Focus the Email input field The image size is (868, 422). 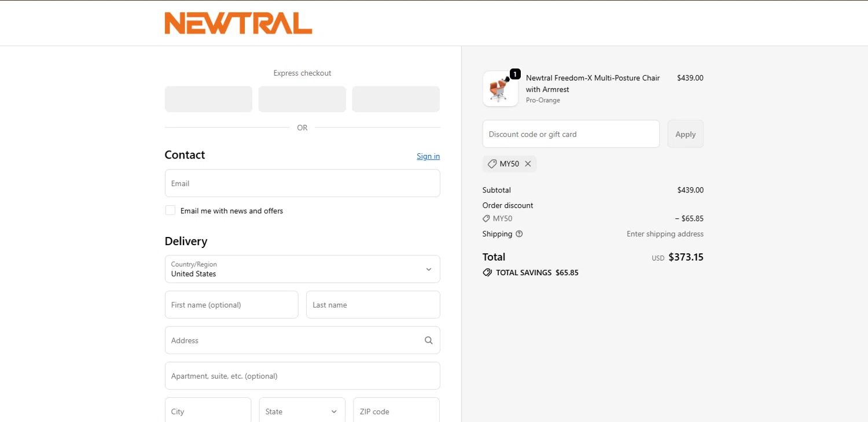pyautogui.click(x=302, y=183)
